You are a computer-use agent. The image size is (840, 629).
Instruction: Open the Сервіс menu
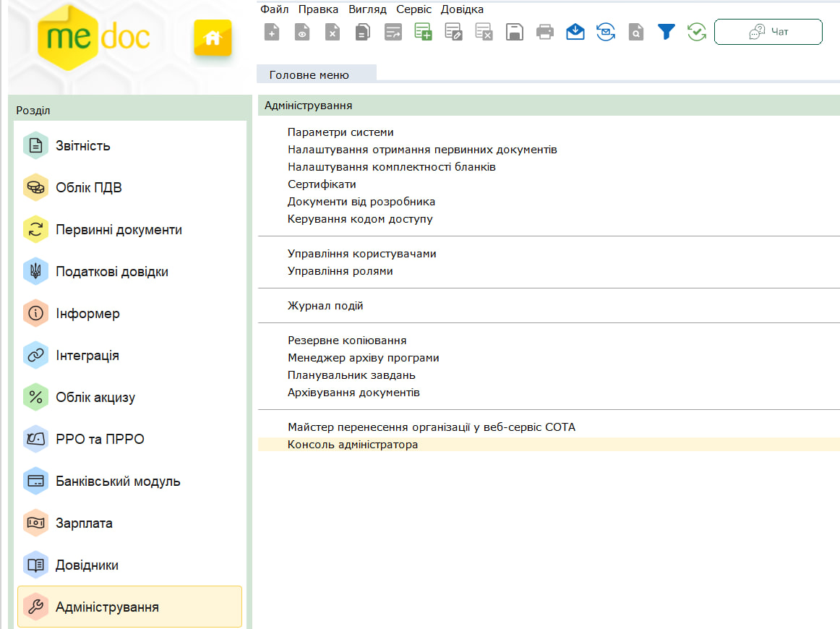point(413,9)
